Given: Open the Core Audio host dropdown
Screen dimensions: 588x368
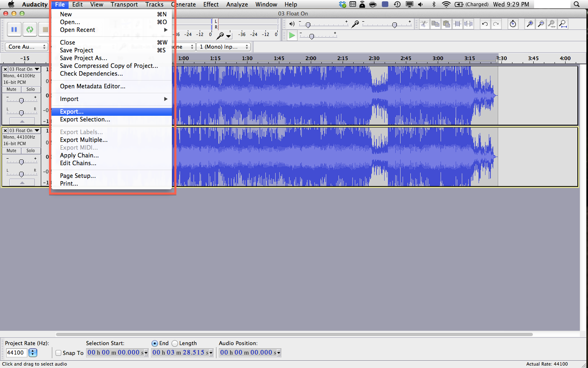Looking at the screenshot, I should (26, 47).
